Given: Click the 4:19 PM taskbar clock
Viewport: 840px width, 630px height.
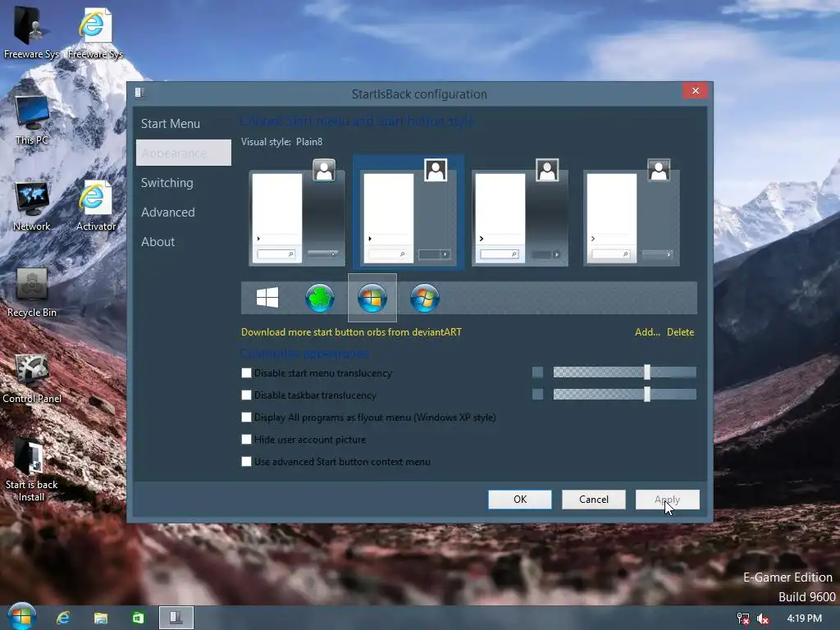Looking at the screenshot, I should coord(804,619).
